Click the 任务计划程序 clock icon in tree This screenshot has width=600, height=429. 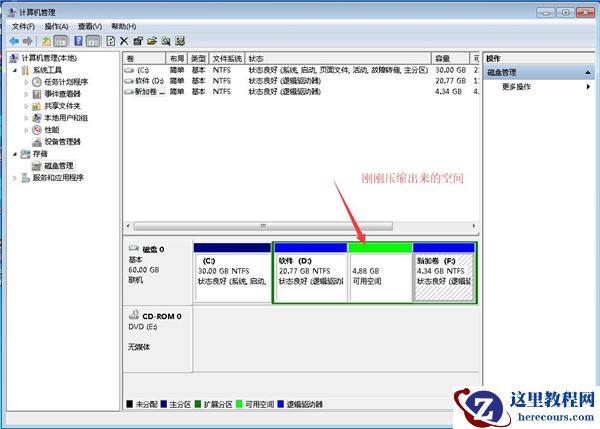pos(37,82)
